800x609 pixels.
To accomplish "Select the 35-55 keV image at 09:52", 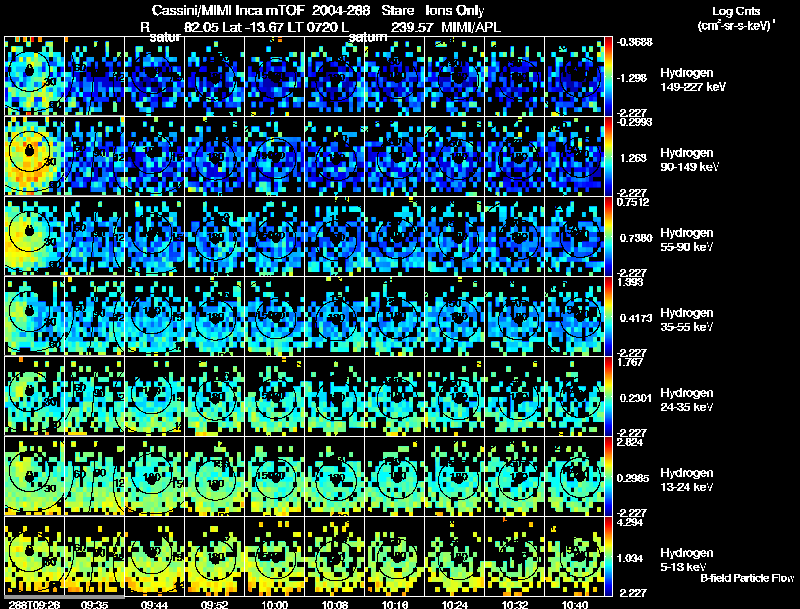I will pos(215,316).
